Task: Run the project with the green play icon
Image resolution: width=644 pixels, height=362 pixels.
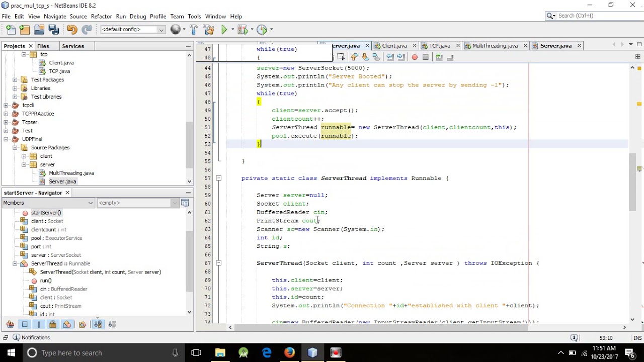Action: click(x=224, y=30)
